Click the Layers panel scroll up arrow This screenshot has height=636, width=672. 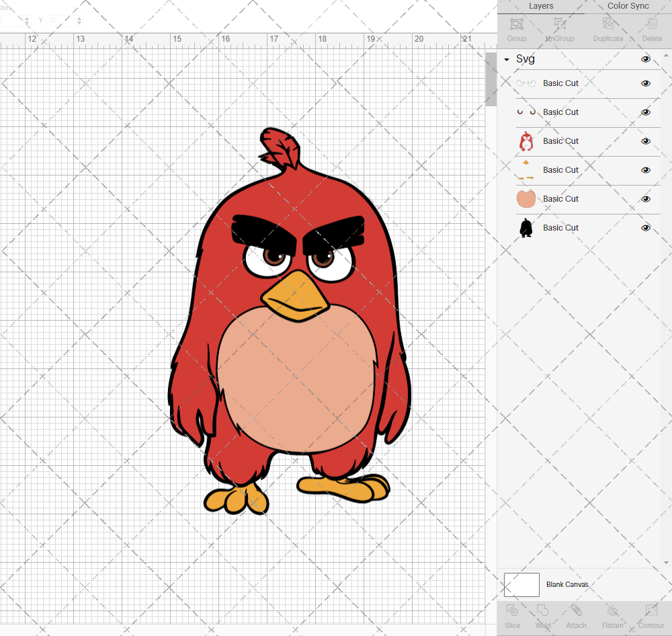(x=665, y=56)
